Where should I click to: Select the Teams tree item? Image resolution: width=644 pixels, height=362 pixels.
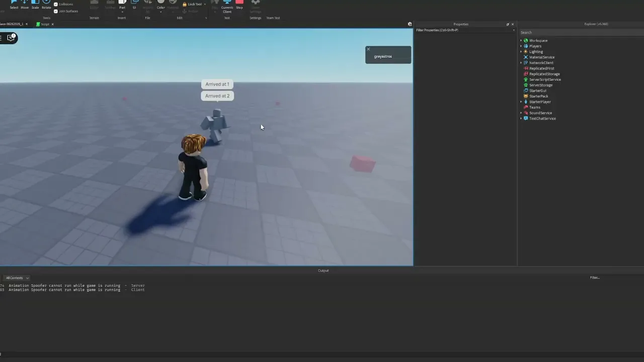coord(535,107)
